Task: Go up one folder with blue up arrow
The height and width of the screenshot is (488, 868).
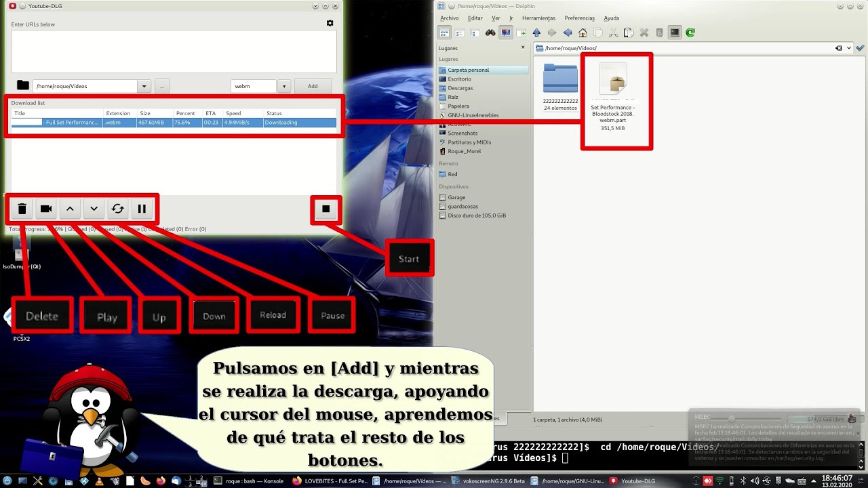Action: [x=536, y=33]
